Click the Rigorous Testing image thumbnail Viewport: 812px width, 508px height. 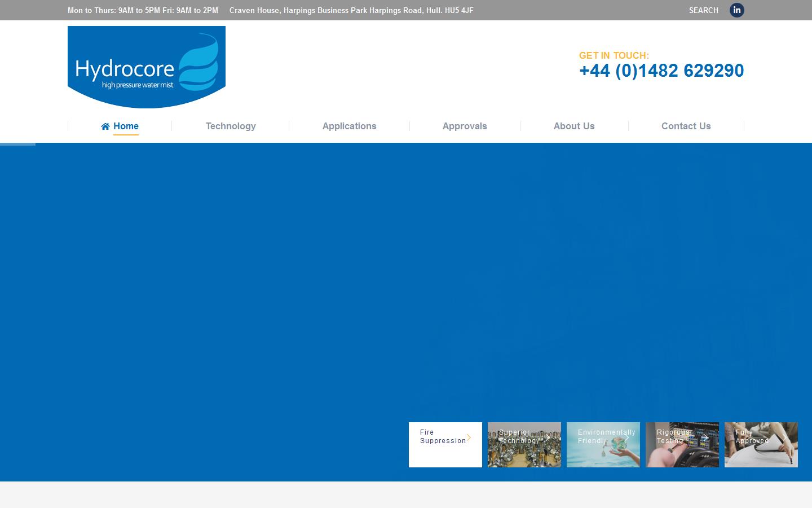682,445
